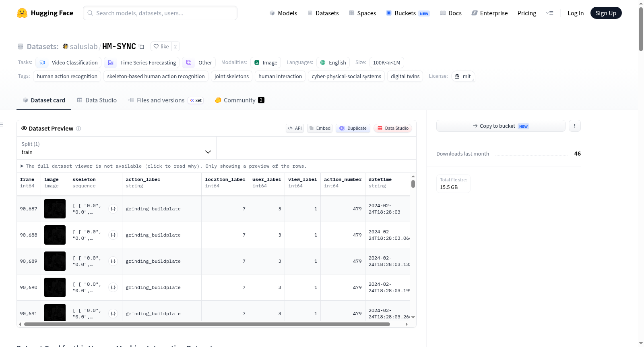Screen dimensions: 644x347
Task: Switch to the Dataset card tab
Action: (x=43, y=100)
